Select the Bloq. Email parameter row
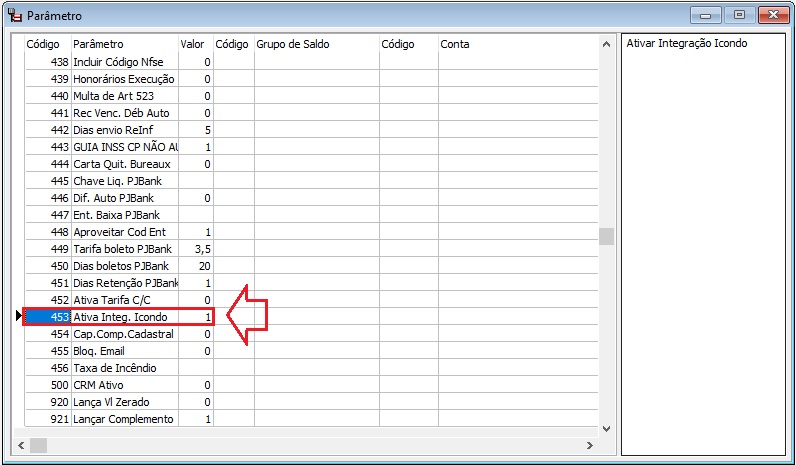796x465 pixels. pyautogui.click(x=124, y=351)
